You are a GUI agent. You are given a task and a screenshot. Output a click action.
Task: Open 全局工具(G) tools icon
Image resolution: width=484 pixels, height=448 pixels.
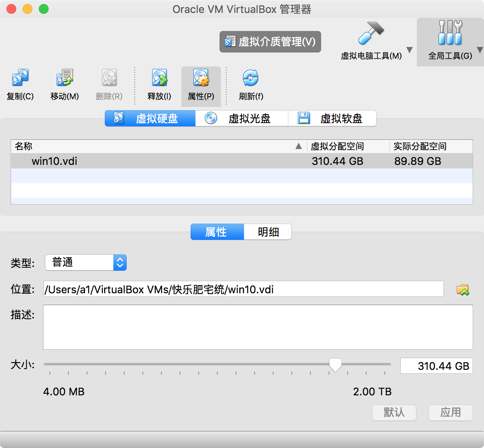450,32
